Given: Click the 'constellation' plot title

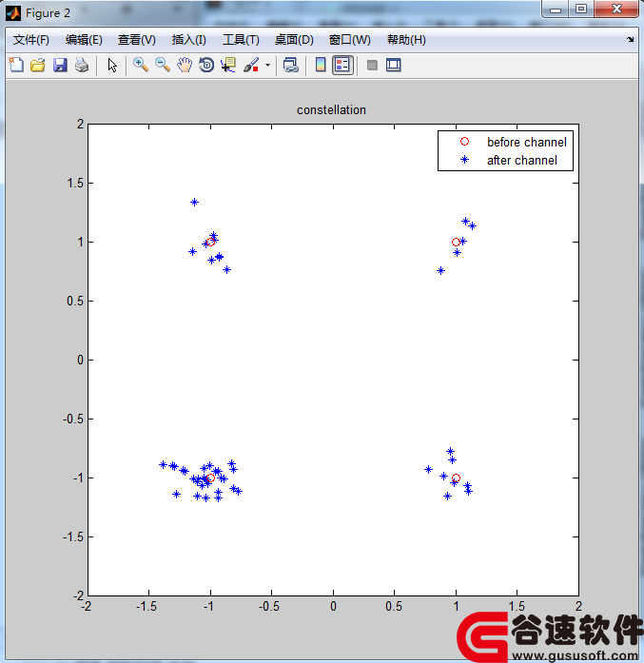Looking at the screenshot, I should coord(332,110).
